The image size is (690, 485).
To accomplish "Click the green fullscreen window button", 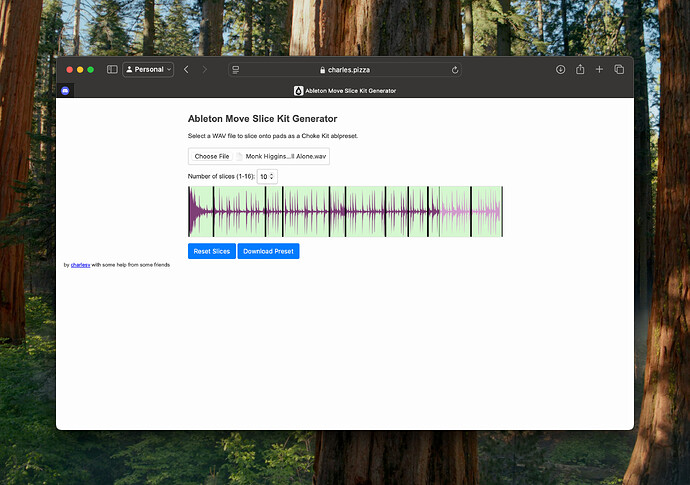I will (x=91, y=70).
